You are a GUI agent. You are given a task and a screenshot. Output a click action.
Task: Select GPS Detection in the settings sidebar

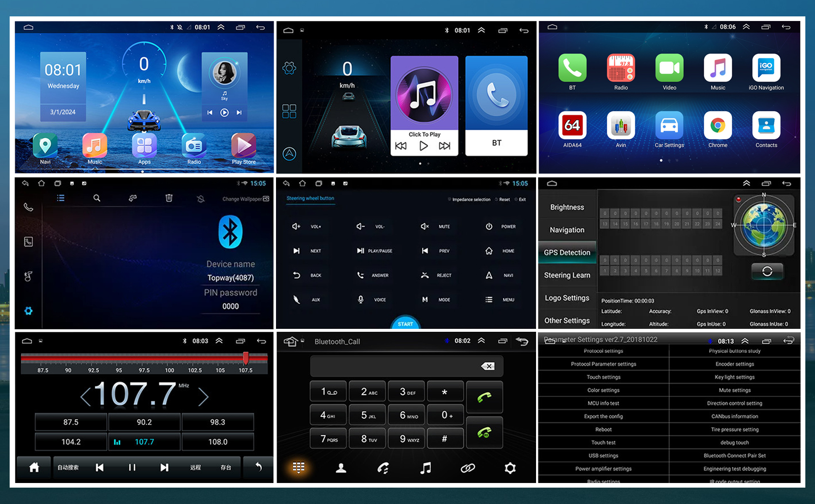[x=567, y=252]
